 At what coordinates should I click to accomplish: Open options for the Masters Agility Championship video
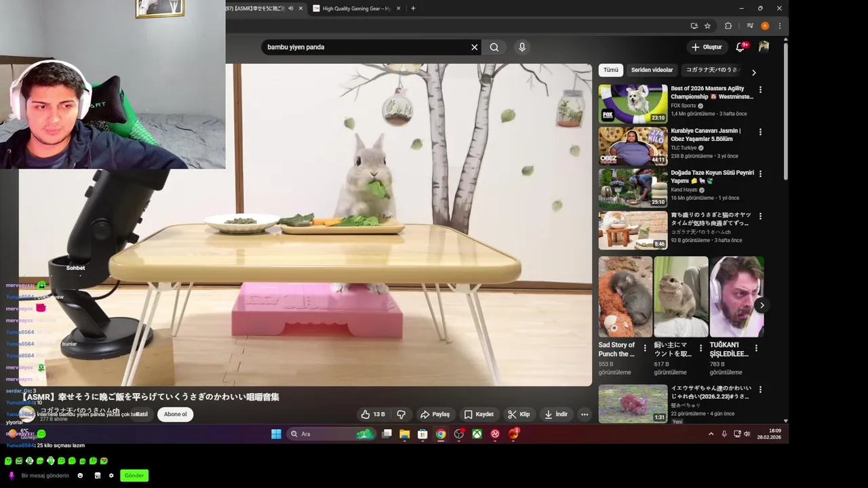tap(760, 89)
